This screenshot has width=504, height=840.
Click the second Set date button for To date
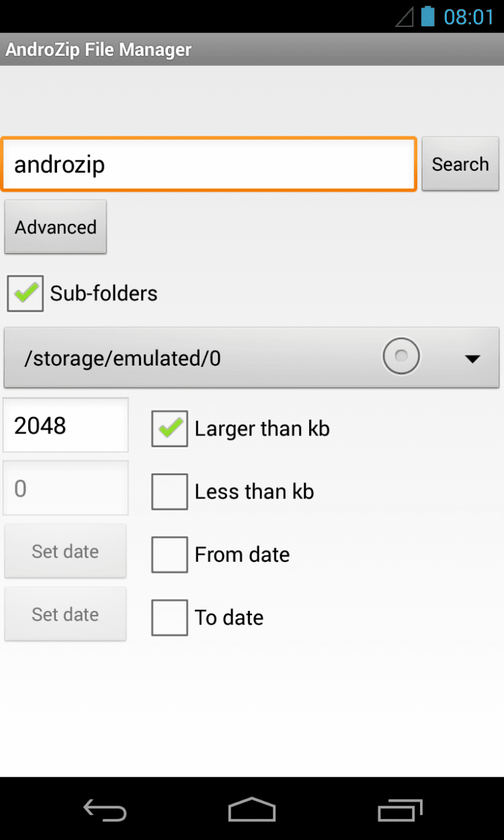[x=65, y=615]
